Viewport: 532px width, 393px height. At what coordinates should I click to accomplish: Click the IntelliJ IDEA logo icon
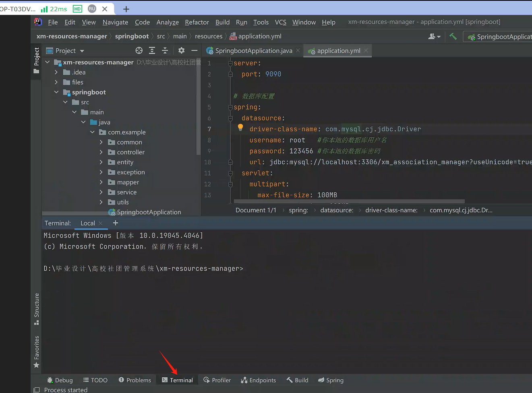(38, 22)
